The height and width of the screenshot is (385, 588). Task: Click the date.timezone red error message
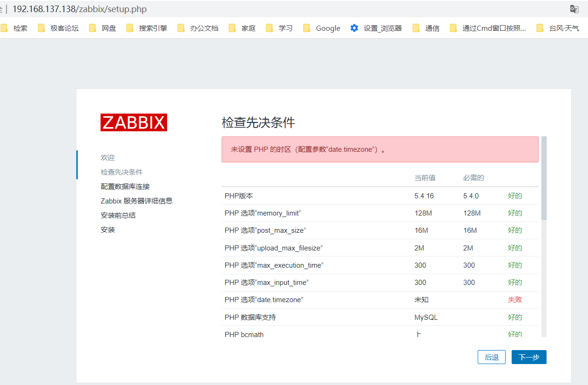[x=380, y=149]
